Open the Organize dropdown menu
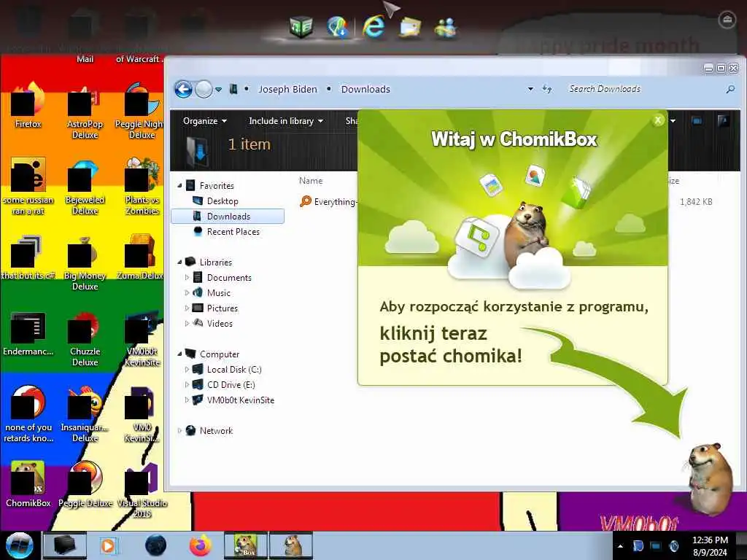The width and height of the screenshot is (747, 560). (x=205, y=121)
